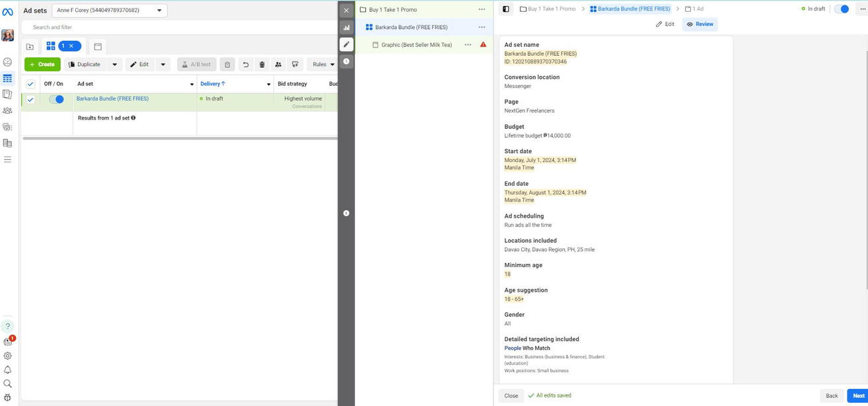Open Campaigns table icon in sidebar
The image size is (868, 406).
click(x=8, y=78)
